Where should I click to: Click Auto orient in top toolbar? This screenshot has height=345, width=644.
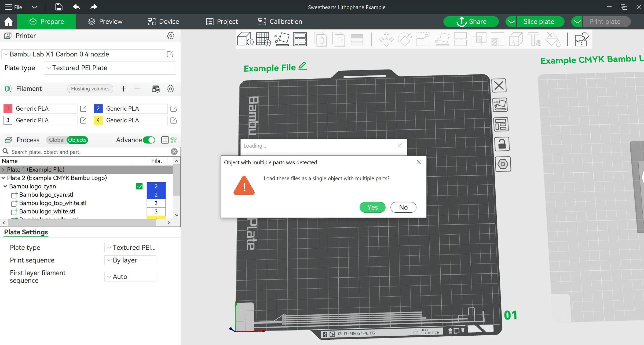(x=282, y=39)
